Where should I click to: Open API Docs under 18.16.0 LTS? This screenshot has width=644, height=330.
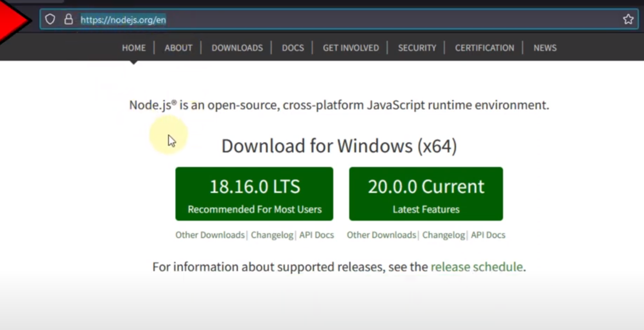(x=317, y=235)
